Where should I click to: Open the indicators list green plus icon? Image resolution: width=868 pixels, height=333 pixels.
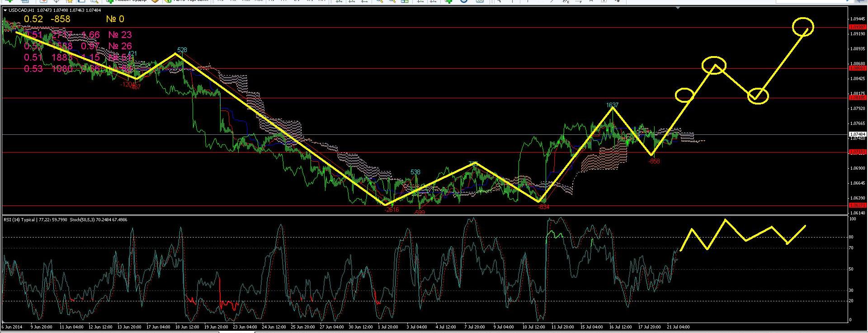point(448,1)
